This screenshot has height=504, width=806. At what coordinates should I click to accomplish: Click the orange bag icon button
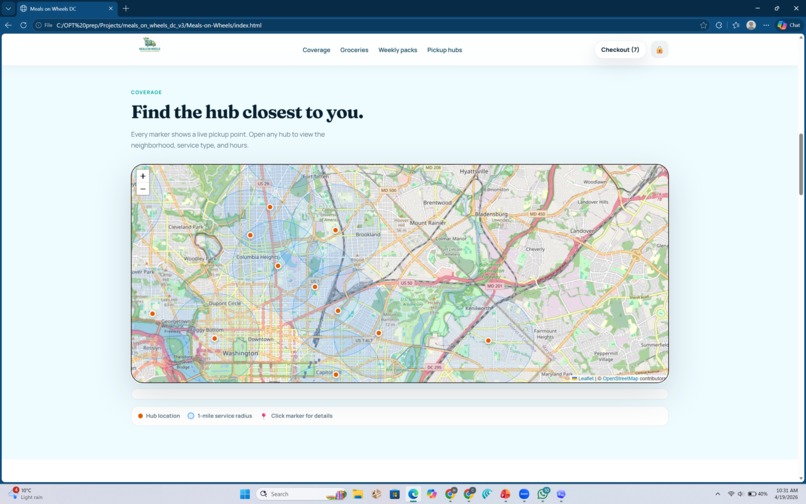click(660, 50)
